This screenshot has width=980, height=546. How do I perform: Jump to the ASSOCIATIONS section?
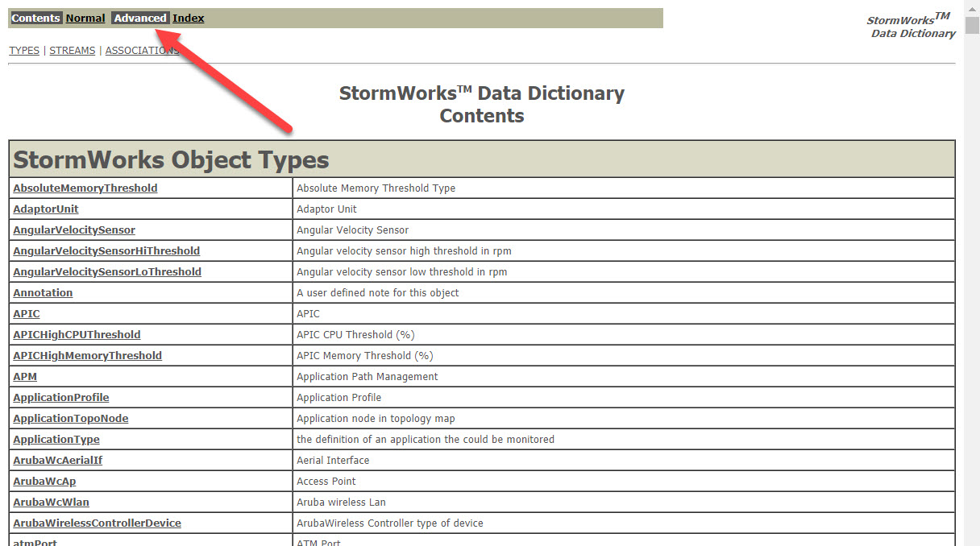pos(143,50)
